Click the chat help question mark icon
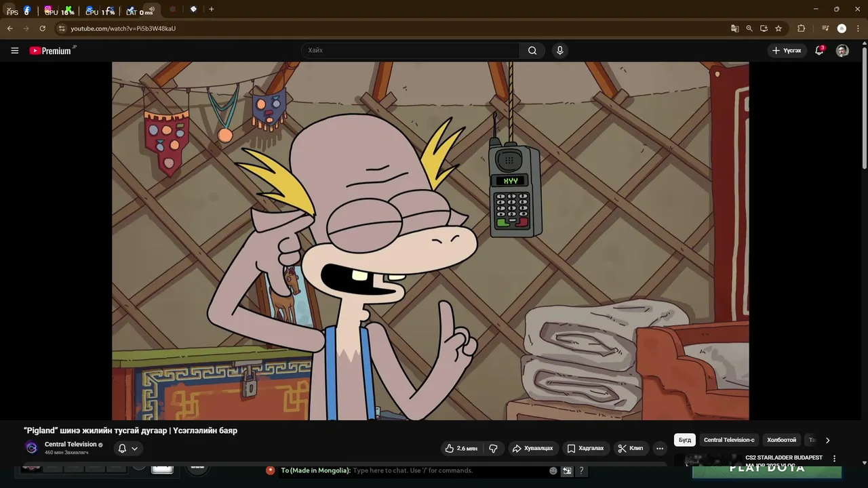The width and height of the screenshot is (868, 488). 581,470
